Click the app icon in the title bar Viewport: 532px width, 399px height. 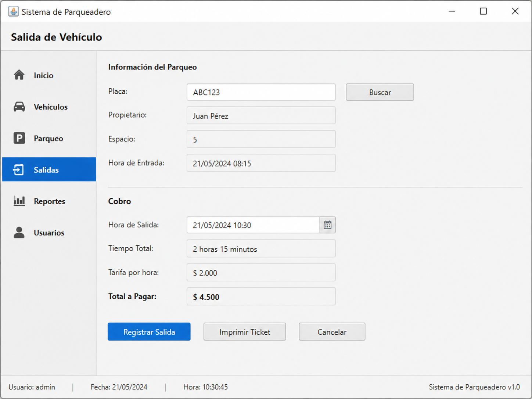click(14, 11)
